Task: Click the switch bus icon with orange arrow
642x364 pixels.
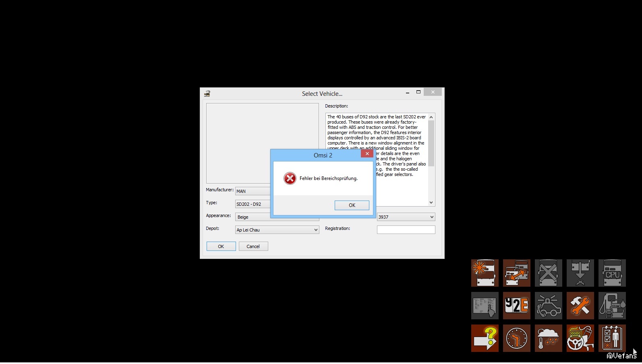Action: tap(517, 273)
